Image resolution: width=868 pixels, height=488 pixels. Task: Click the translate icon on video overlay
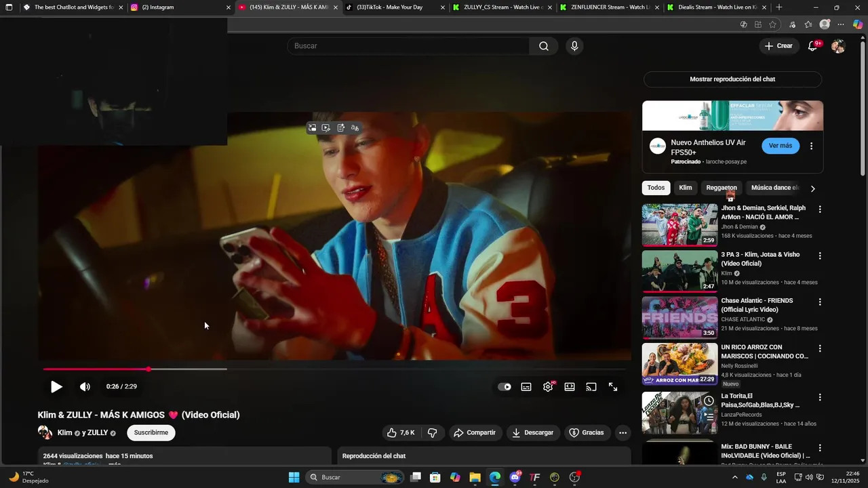355,127
